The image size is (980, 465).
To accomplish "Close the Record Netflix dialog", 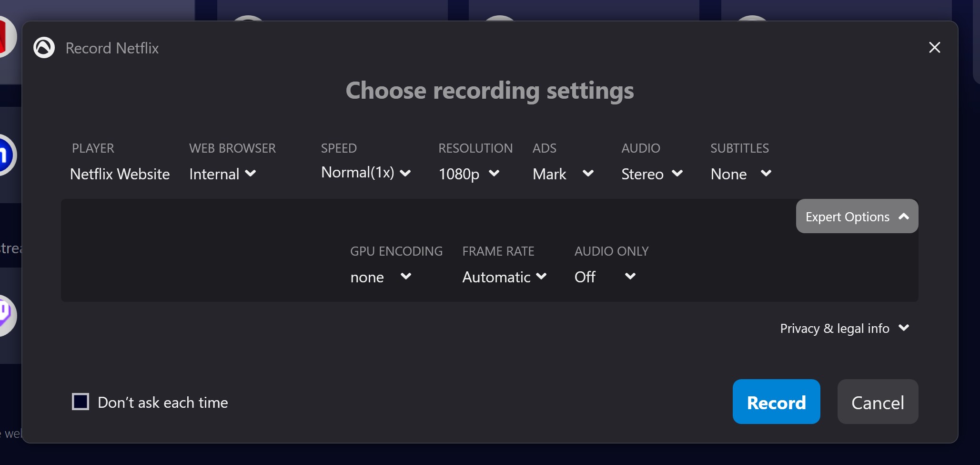I will (x=934, y=47).
